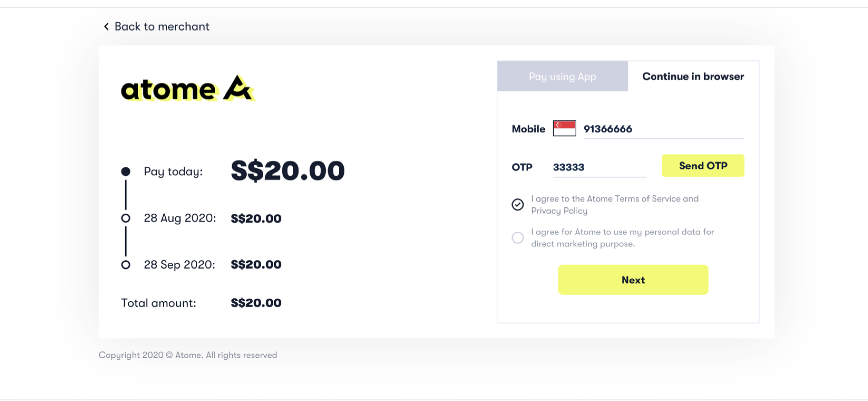Image resolution: width=868 pixels, height=401 pixels.
Task: Open the Singapore flag country selector
Action: pyautogui.click(x=564, y=129)
